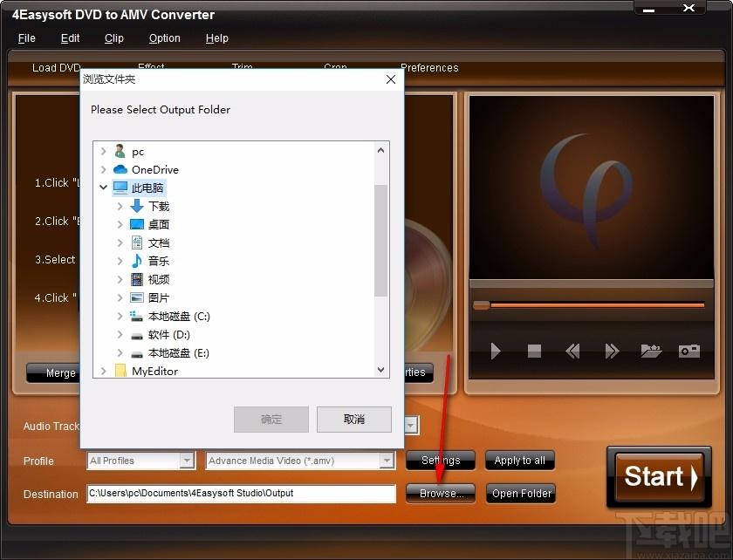Click the 本地磁盘 (E:) drive icon

pos(137,354)
